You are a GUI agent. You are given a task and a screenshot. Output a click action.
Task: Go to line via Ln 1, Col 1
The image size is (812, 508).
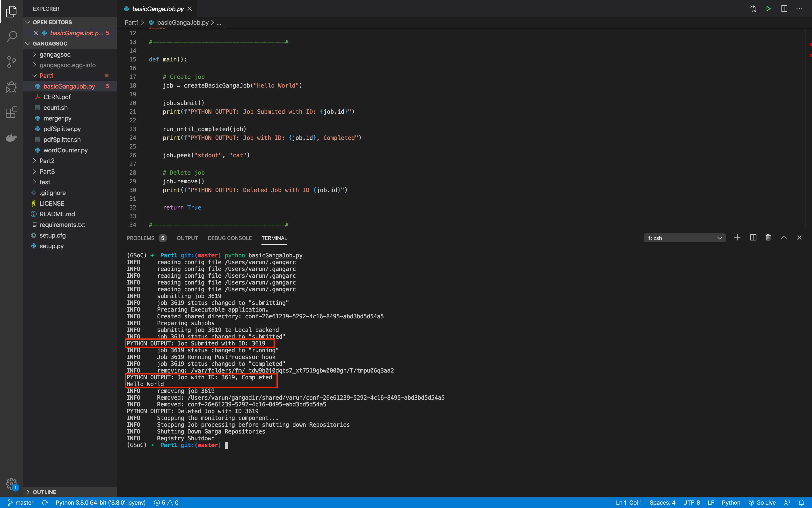coord(629,503)
